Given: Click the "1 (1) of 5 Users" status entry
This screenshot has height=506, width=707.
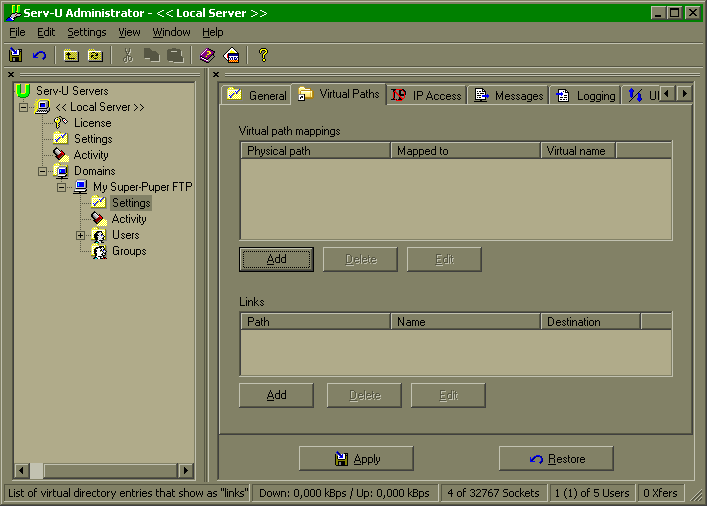Looking at the screenshot, I should pyautogui.click(x=592, y=493).
